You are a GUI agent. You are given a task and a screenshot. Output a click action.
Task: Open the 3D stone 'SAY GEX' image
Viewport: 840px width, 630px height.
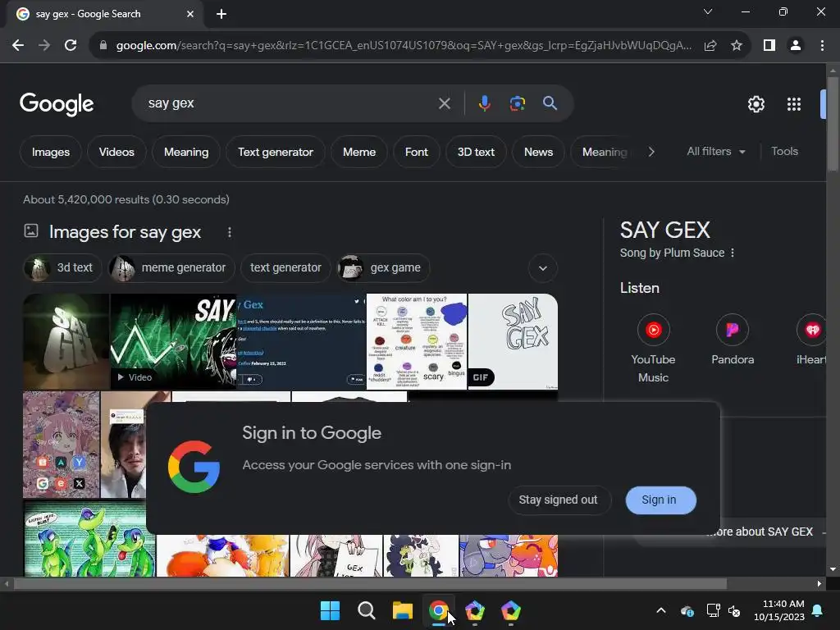[x=66, y=341]
